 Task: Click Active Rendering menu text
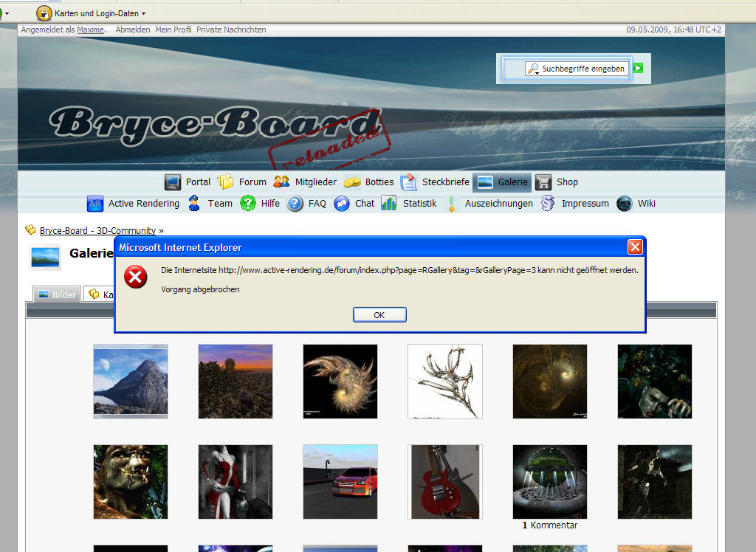click(144, 204)
